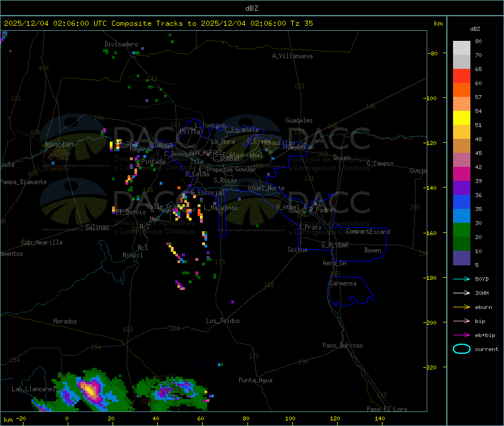Click the yellow-core storm cell near Llancanelo
504x426 pixels.
pyautogui.click(x=90, y=391)
